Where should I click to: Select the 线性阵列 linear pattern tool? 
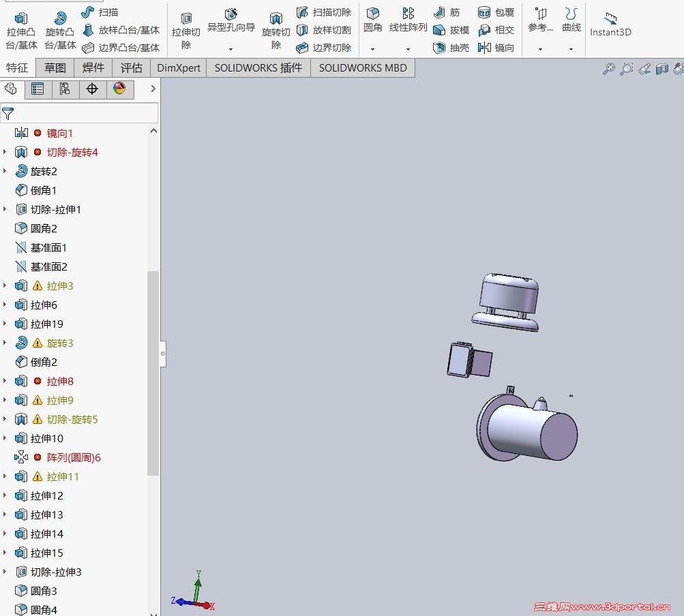point(408,20)
